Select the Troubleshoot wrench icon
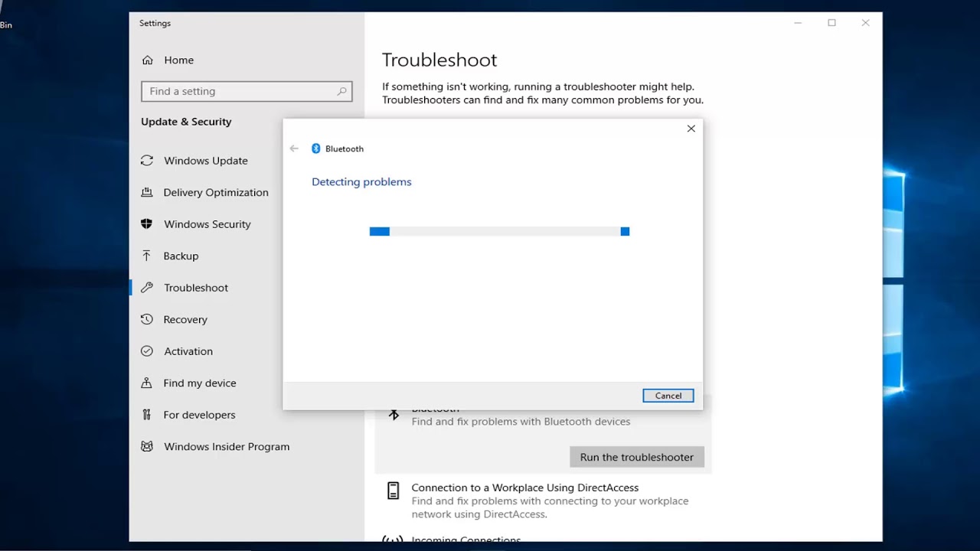The image size is (980, 551). (146, 287)
